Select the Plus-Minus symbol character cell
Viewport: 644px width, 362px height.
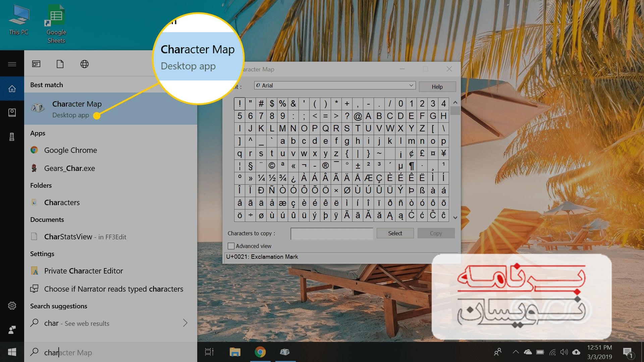click(359, 165)
